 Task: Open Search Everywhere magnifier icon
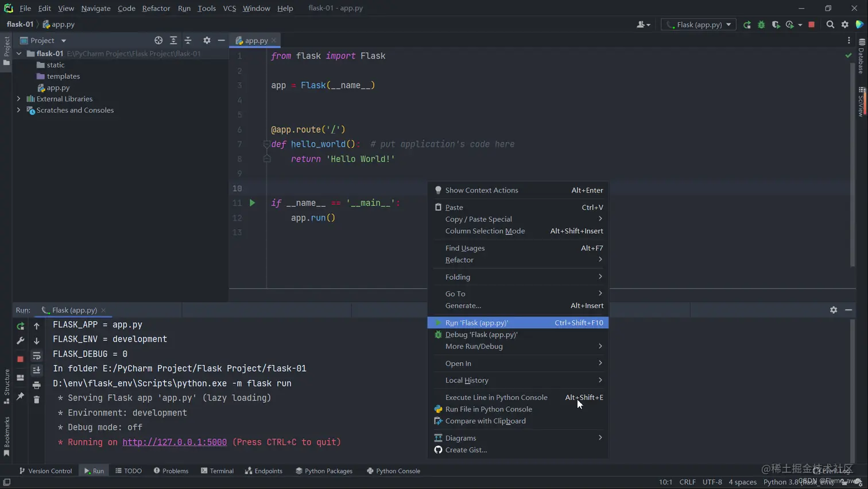(830, 25)
